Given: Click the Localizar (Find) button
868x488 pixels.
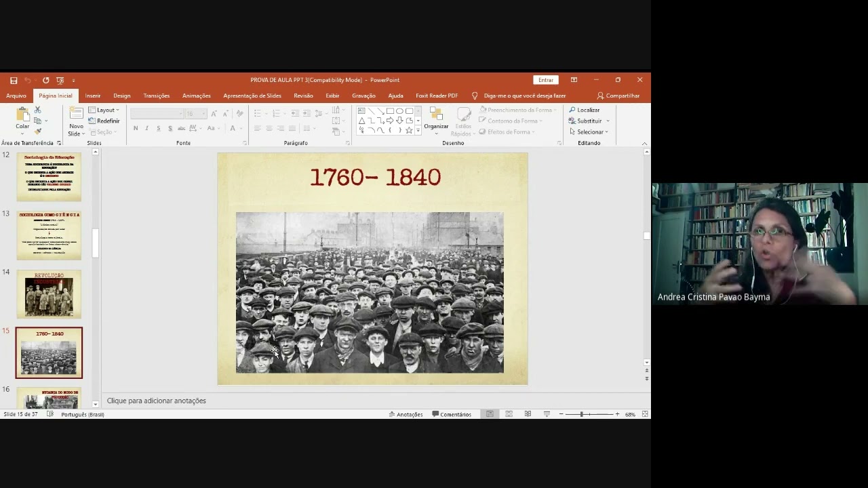Looking at the screenshot, I should point(585,110).
